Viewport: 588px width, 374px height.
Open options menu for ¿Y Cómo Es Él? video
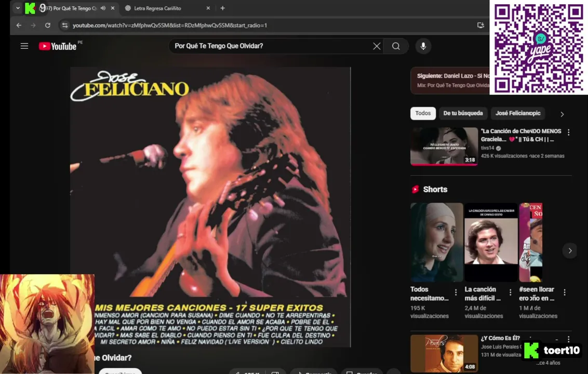click(x=568, y=339)
